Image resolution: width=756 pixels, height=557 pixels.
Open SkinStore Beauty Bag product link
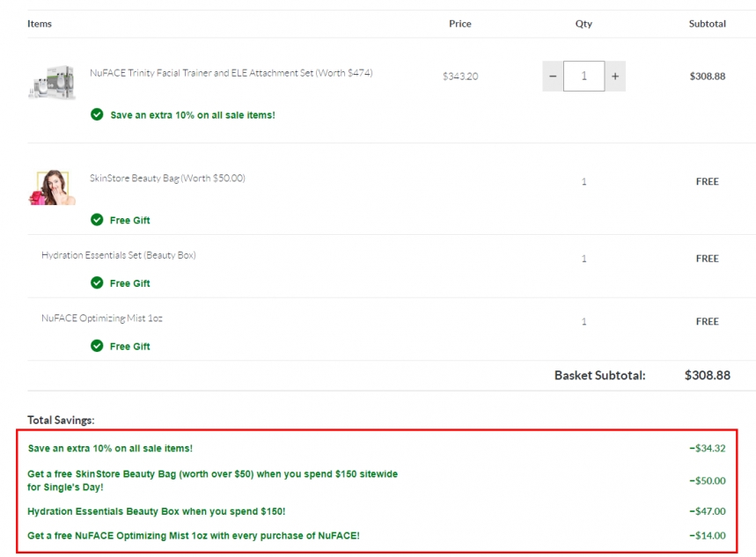tap(167, 179)
